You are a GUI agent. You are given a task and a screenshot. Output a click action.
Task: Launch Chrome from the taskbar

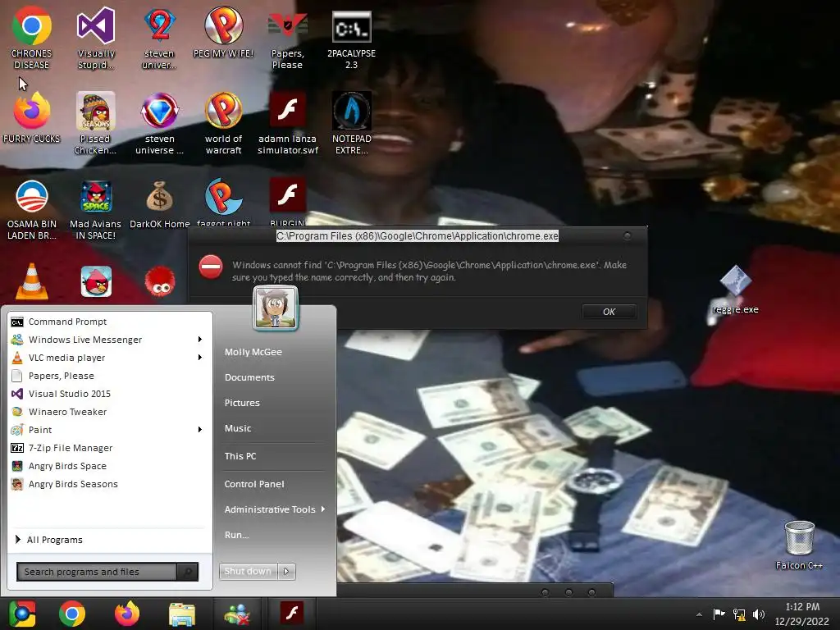tap(72, 614)
